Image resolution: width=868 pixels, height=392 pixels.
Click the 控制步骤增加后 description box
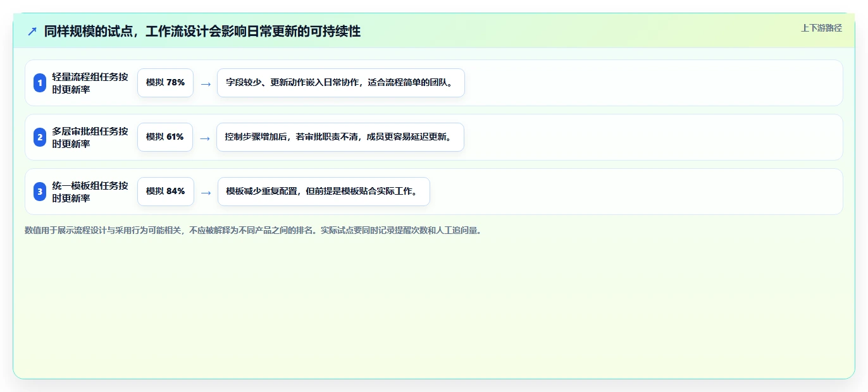tap(340, 137)
